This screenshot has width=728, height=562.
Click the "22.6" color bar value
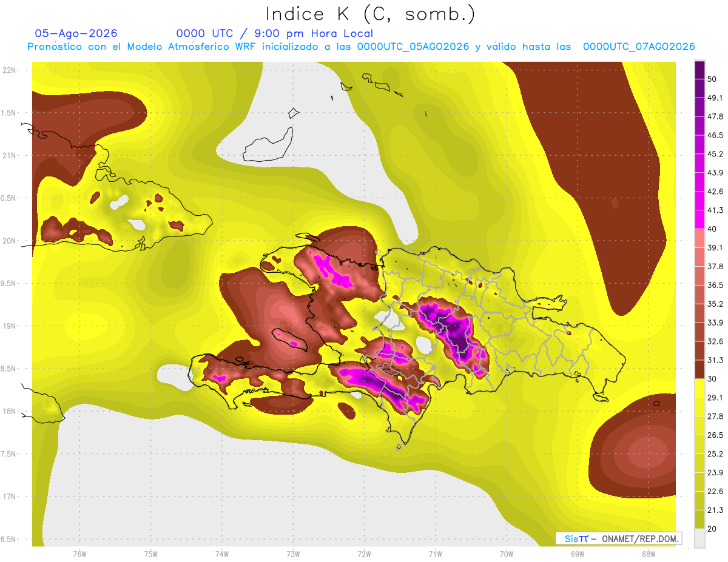pos(715,491)
